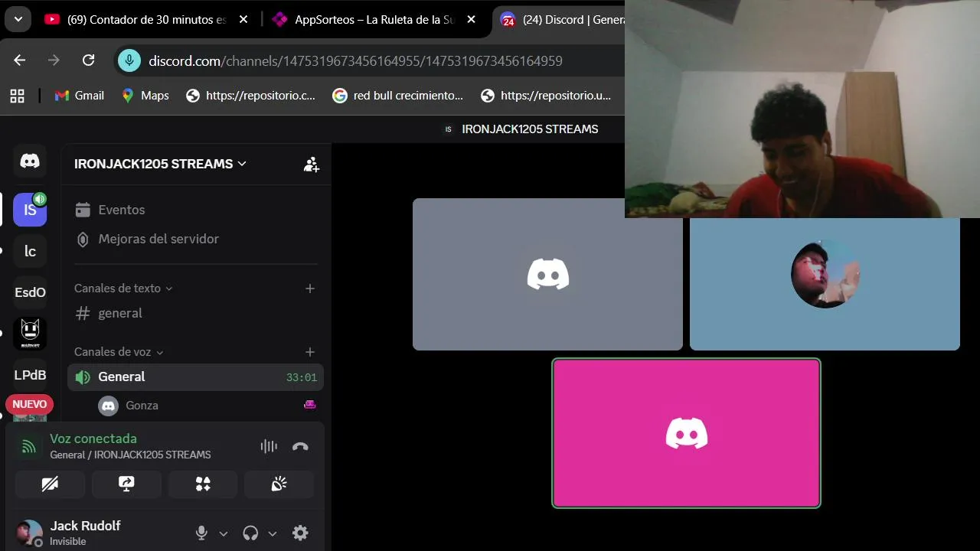Click the streaming icon beside Gonza
This screenshot has width=980, height=551.
(x=310, y=405)
